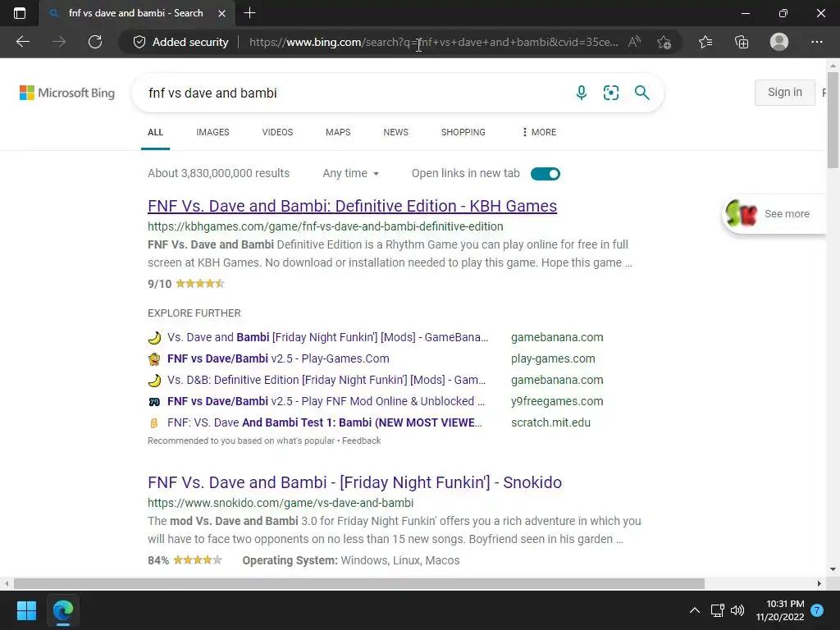Open KBH Games Definitive Edition result
Viewport: 840px width, 630px height.
[353, 206]
